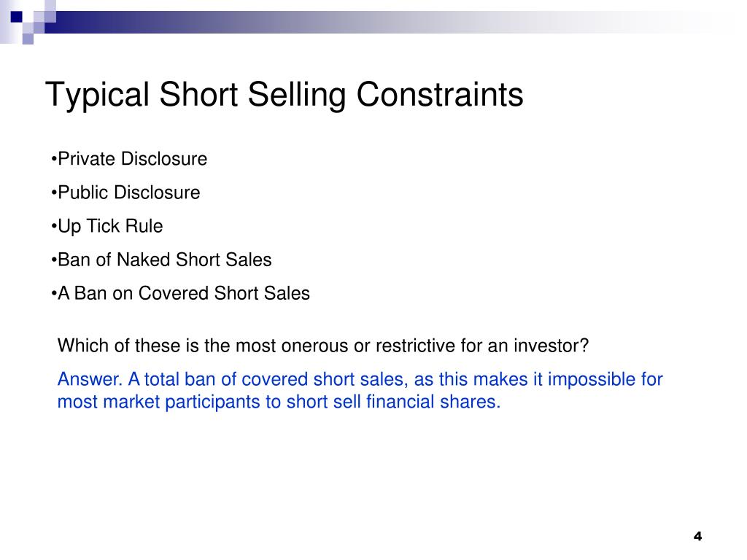Click the question about most onerous constraint
The height and width of the screenshot is (560, 747).
point(323,345)
